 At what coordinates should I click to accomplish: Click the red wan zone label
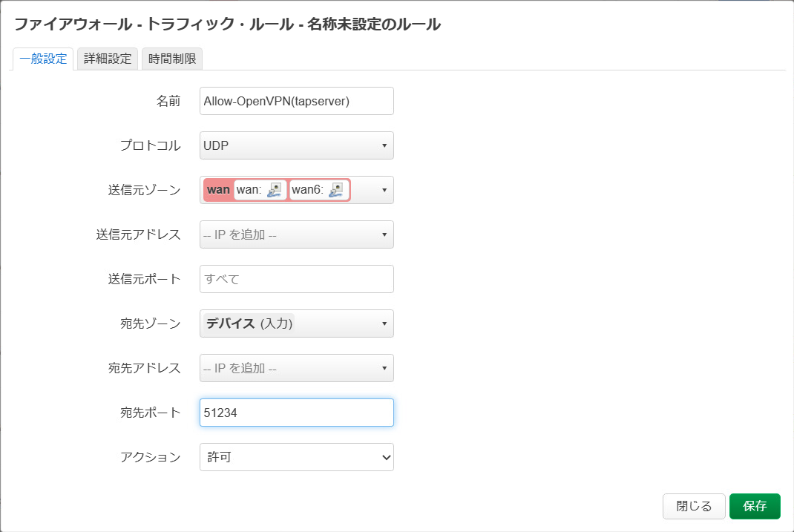218,190
